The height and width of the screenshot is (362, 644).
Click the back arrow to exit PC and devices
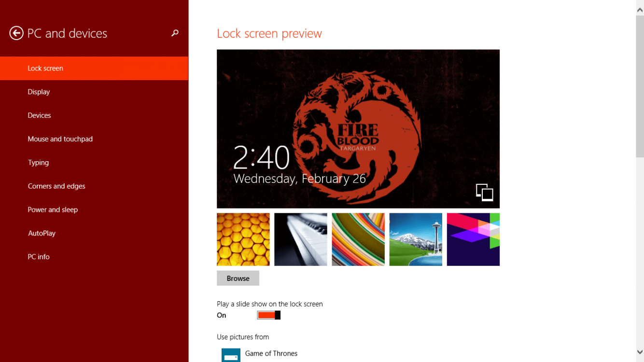17,33
